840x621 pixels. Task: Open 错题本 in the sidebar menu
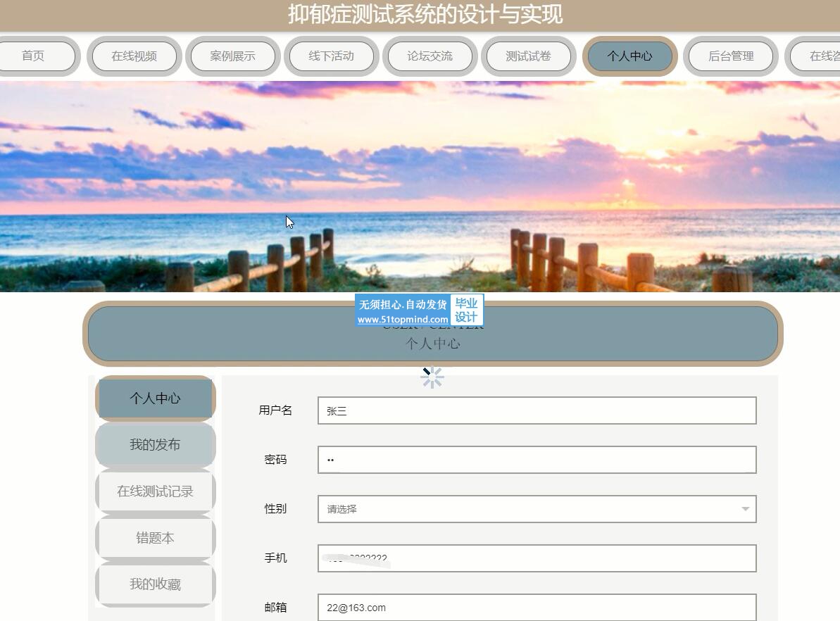point(156,538)
